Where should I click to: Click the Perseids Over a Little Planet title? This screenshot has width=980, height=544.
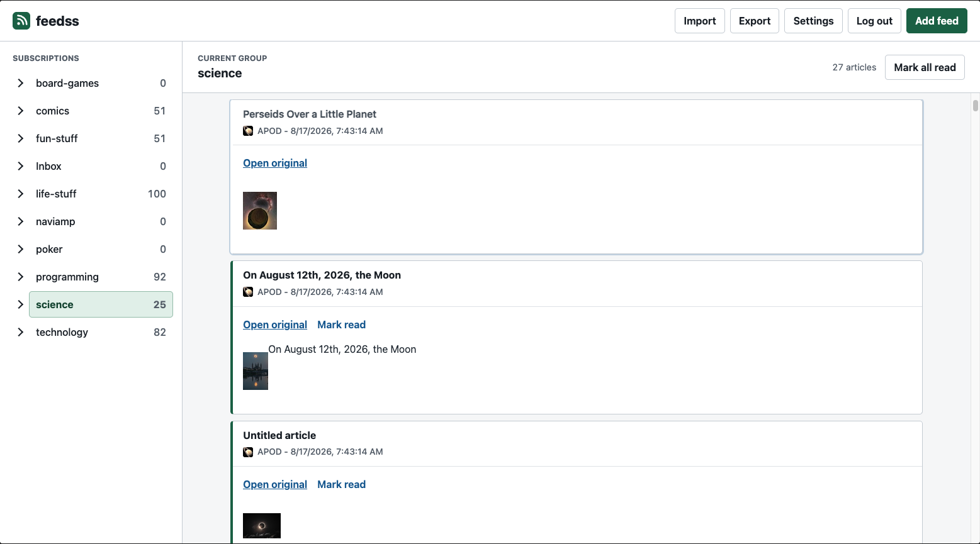(x=310, y=114)
